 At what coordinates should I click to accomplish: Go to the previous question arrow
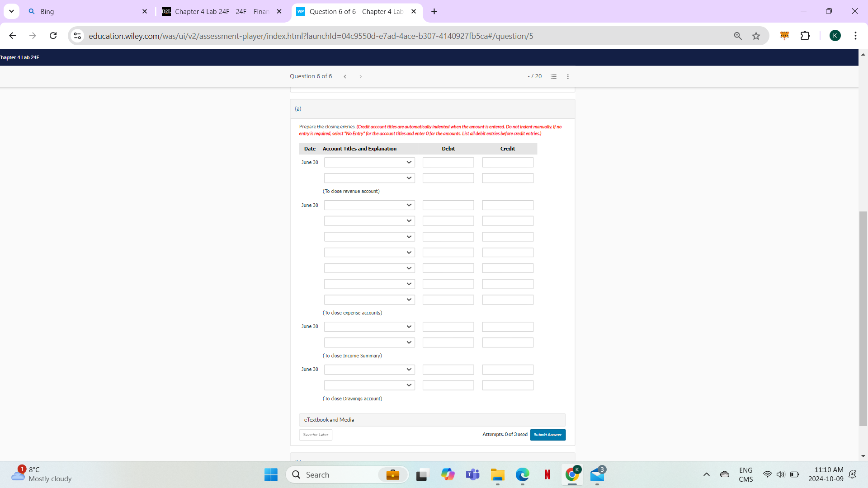coord(345,76)
